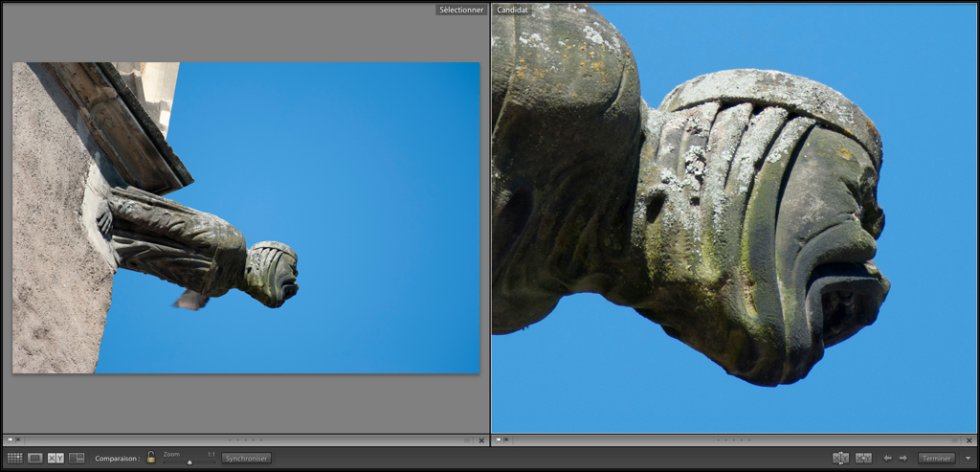Select the previous photo arrow
Image resolution: width=980 pixels, height=472 pixels.
887,459
